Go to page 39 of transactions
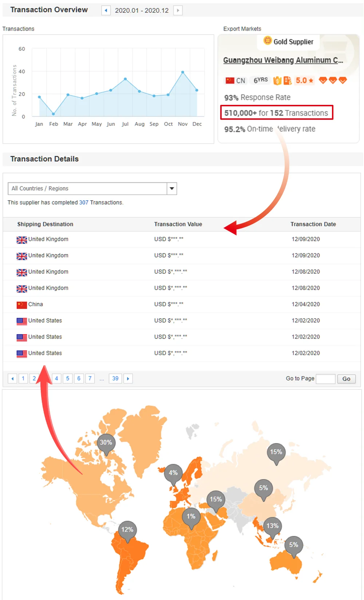Image resolution: width=364 pixels, height=600 pixels. point(115,379)
